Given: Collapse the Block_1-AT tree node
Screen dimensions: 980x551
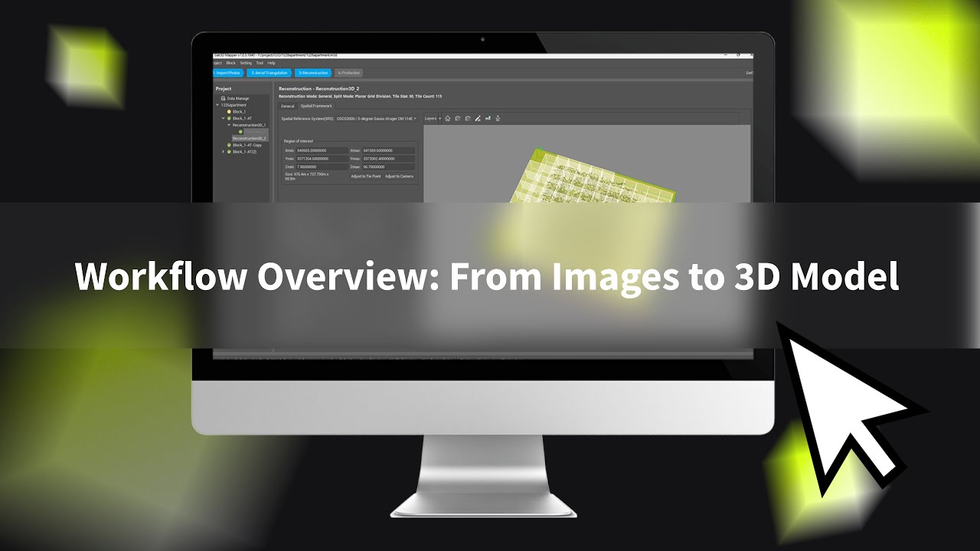Looking at the screenshot, I should coord(223,119).
